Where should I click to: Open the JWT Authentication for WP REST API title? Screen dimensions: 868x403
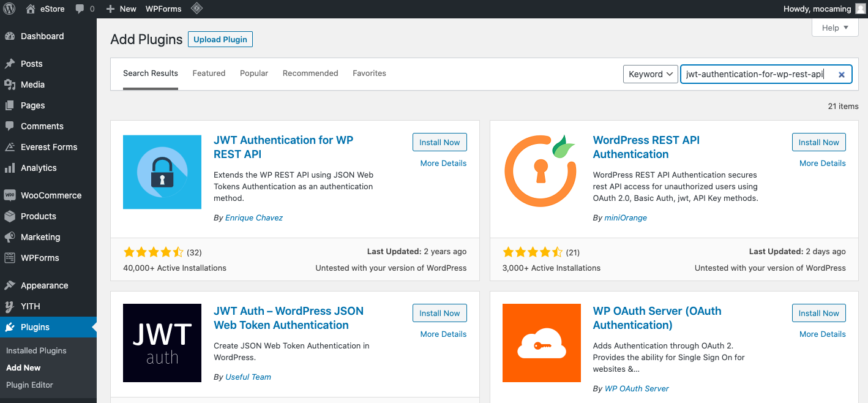click(x=283, y=147)
